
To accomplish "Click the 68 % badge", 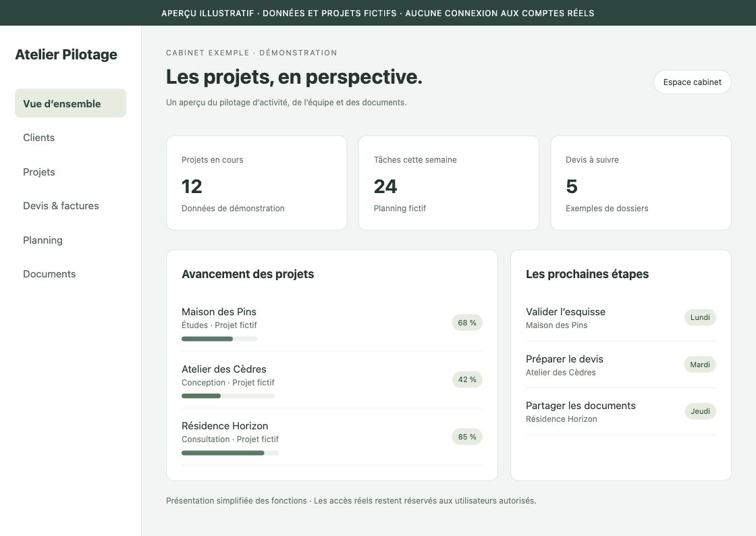I will [x=466, y=323].
